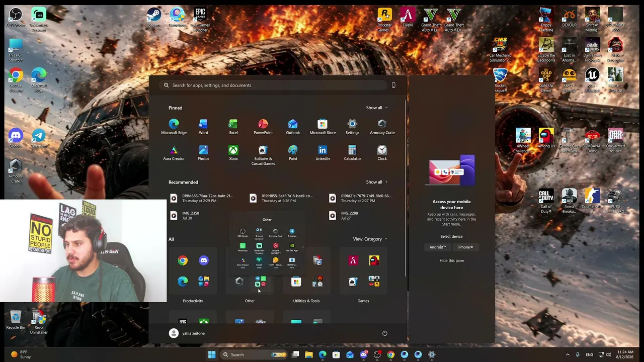Open the View: Category dropdown
The width and height of the screenshot is (644, 362).
tap(370, 239)
